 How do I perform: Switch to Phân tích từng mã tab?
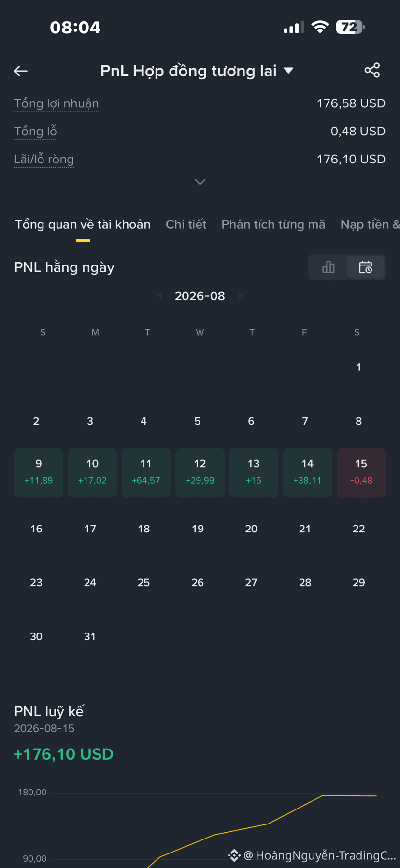273,224
